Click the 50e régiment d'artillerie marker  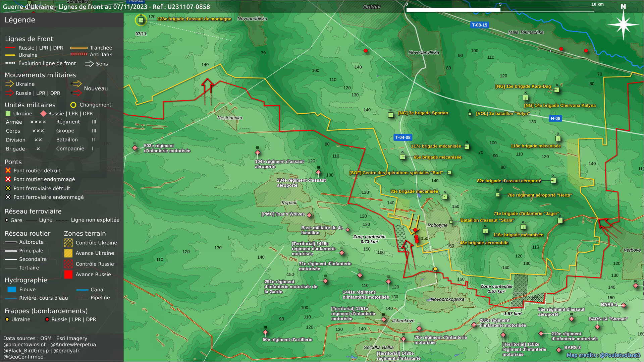coord(265,333)
